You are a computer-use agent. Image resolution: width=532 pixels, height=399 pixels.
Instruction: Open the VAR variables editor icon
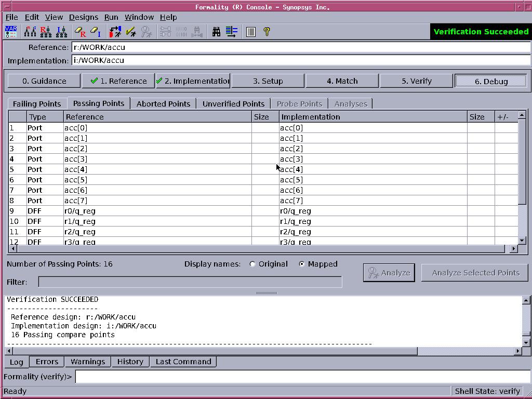(x=11, y=32)
